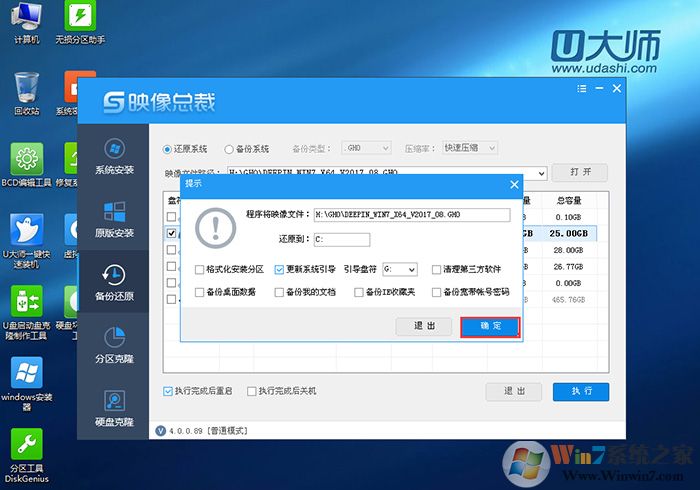Tick the 备份桌面数据 checkbox
The height and width of the screenshot is (490, 700).
point(200,293)
